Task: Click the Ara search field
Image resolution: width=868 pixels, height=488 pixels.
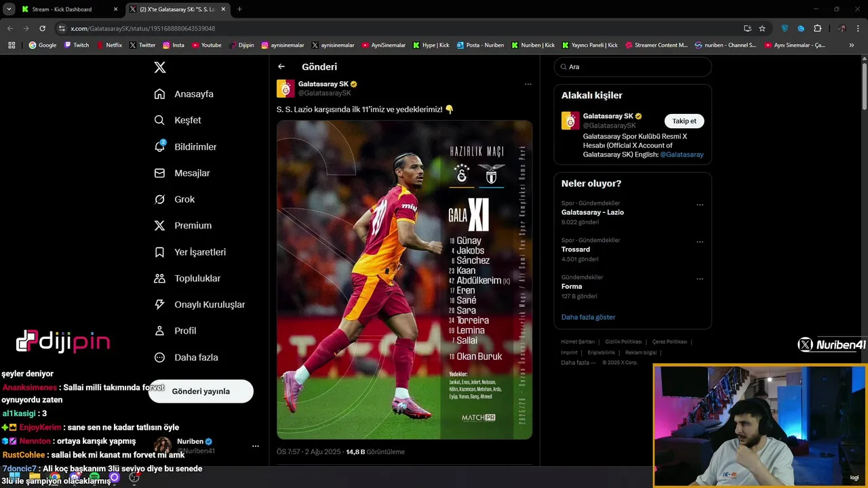Action: [x=633, y=66]
